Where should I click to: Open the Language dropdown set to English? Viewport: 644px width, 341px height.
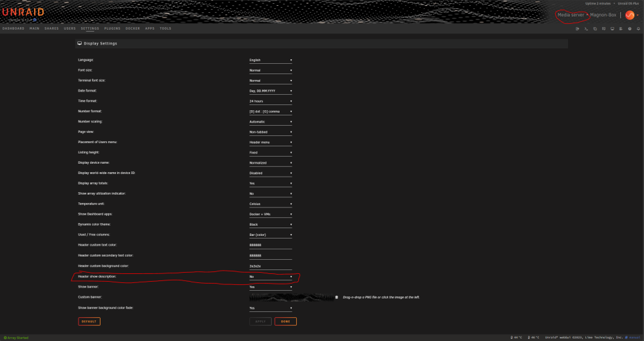click(270, 60)
